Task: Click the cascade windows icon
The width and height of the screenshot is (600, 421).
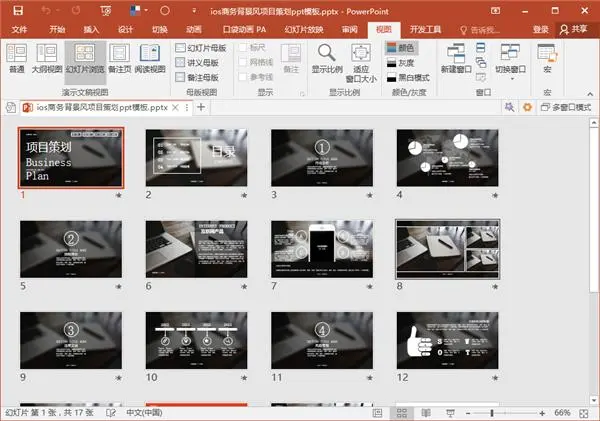Action: pos(481,62)
